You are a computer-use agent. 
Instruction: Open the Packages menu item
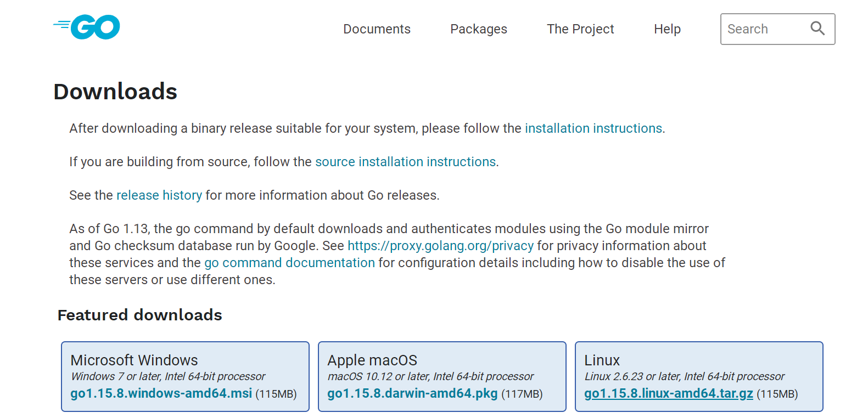click(478, 29)
